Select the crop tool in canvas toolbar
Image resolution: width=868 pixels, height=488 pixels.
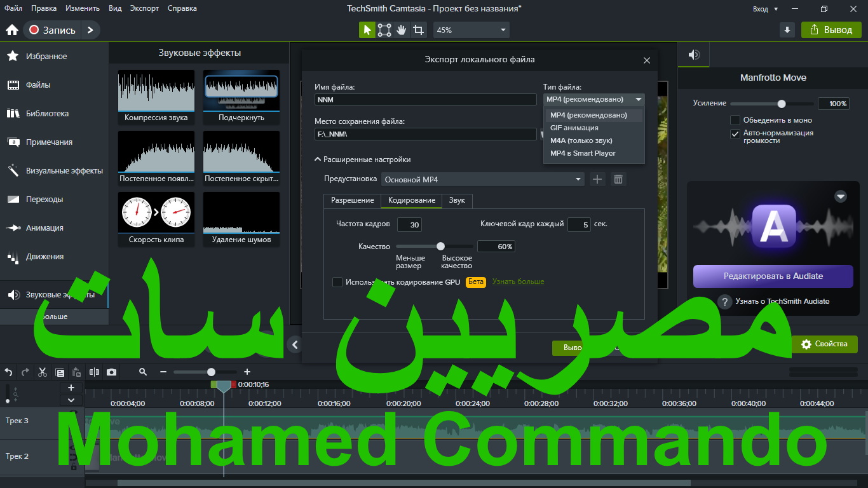pyautogui.click(x=418, y=30)
